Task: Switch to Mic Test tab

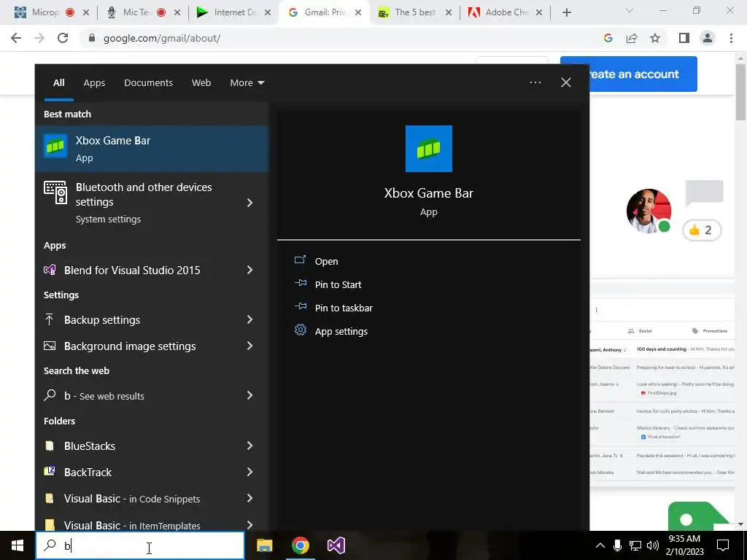Action: point(143,12)
